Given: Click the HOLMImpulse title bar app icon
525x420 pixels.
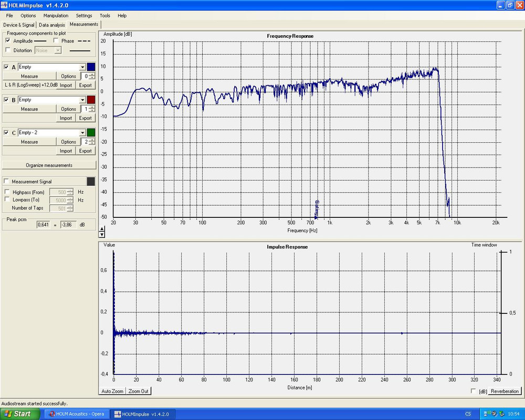Looking at the screenshot, I should (4, 5).
